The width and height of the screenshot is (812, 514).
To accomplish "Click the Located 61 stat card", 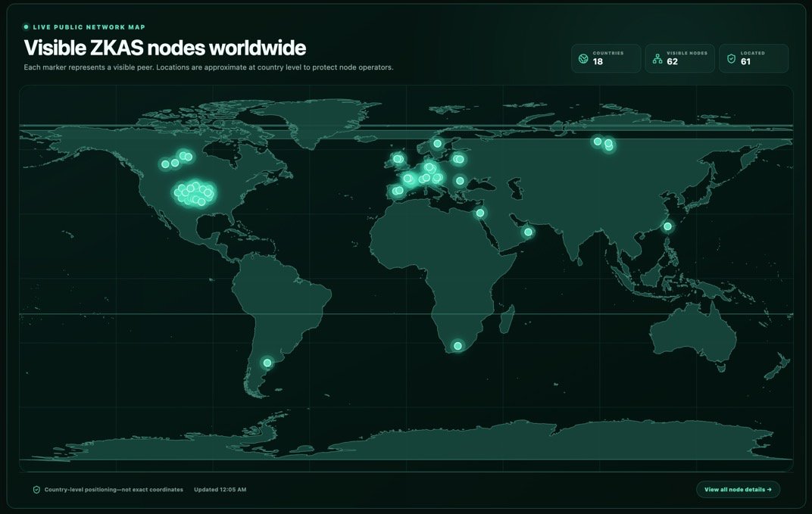I will [754, 58].
